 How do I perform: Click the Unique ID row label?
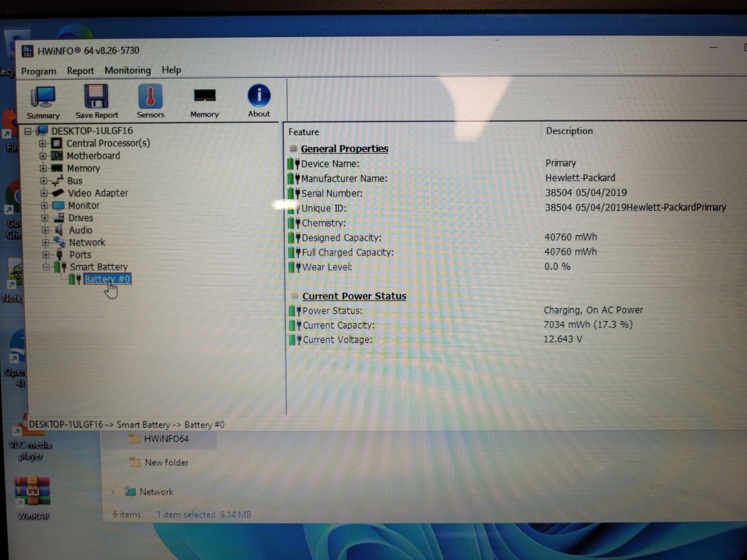324,208
